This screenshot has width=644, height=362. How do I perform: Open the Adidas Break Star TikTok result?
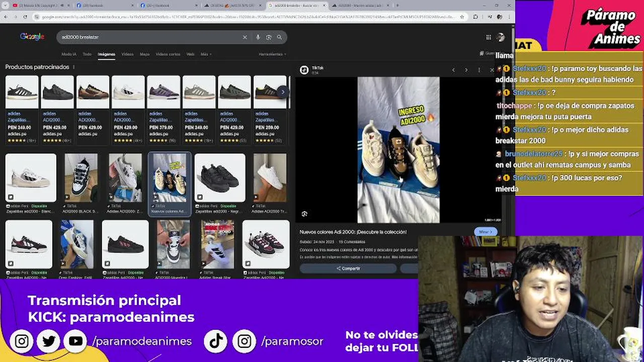pyautogui.click(x=217, y=249)
